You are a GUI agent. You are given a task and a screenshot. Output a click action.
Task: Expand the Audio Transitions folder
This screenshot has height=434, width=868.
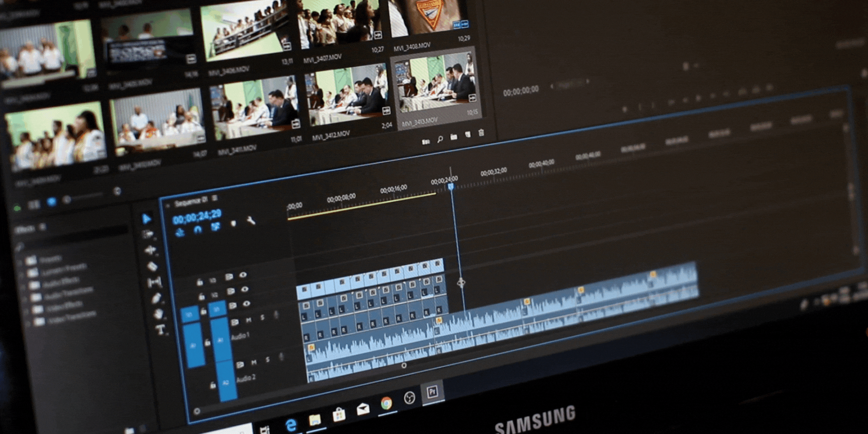pyautogui.click(x=25, y=299)
